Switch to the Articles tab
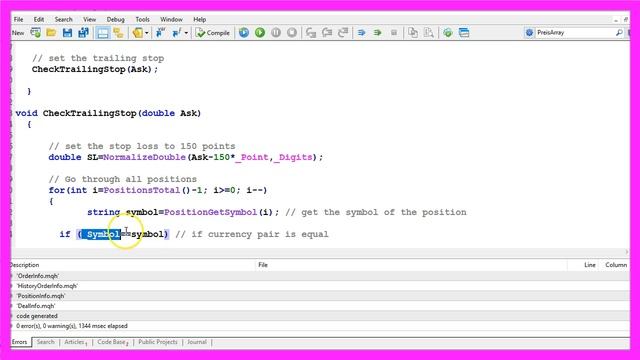The width and height of the screenshot is (640, 360). click(x=75, y=342)
